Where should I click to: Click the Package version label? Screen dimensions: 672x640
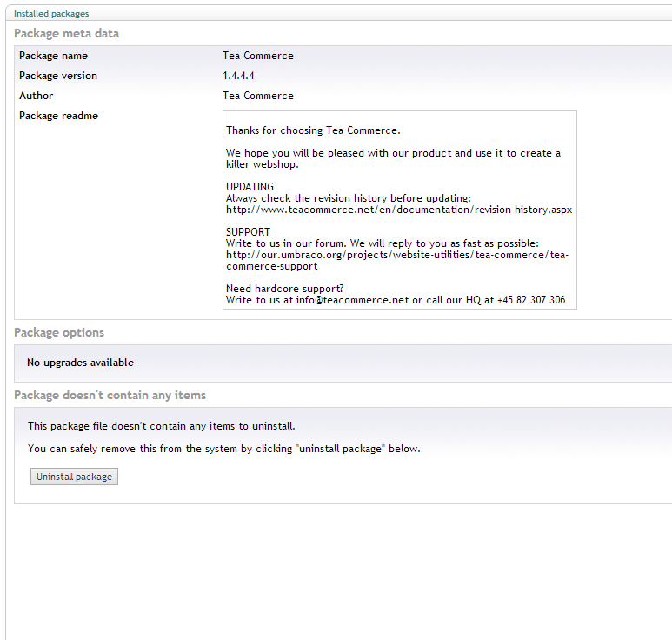58,76
